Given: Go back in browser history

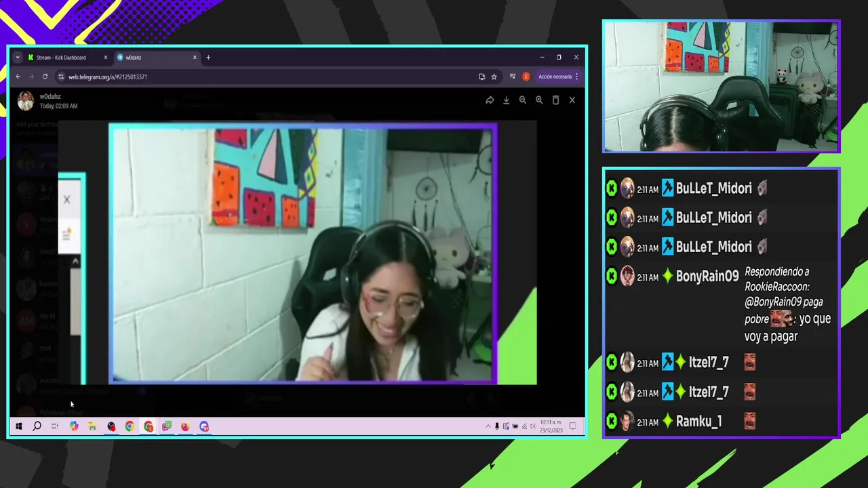Looking at the screenshot, I should [x=18, y=77].
